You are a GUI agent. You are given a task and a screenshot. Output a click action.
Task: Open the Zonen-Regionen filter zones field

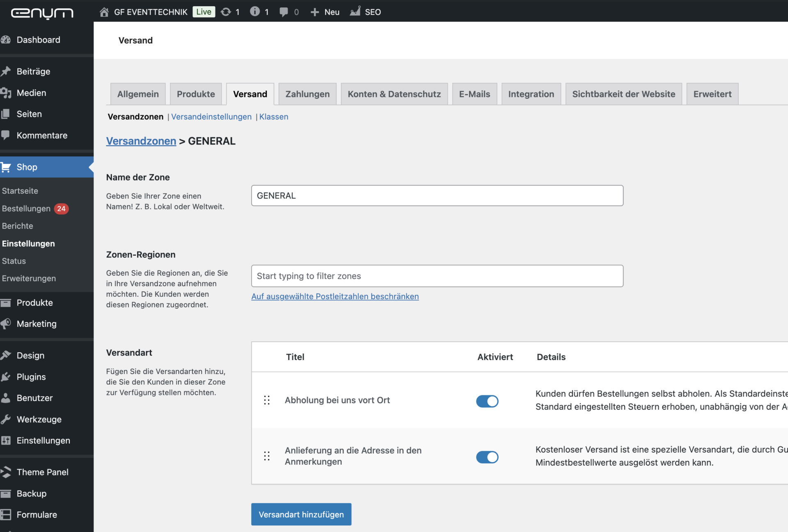click(x=437, y=276)
